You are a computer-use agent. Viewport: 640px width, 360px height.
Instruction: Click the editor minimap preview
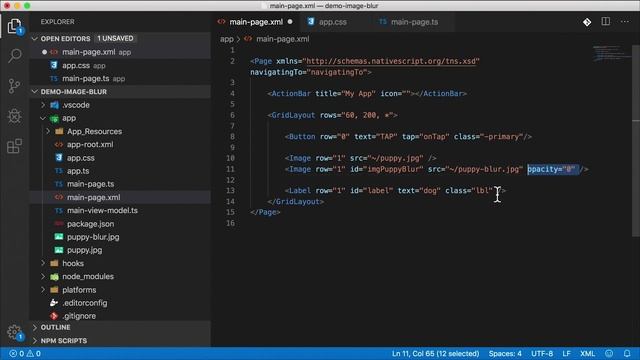point(611,53)
